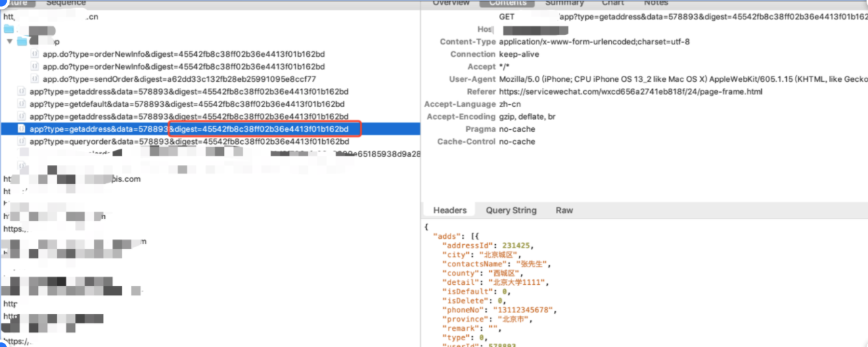This screenshot has width=868, height=347.
Task: Click the file icon of getdefault request
Action: click(22, 104)
